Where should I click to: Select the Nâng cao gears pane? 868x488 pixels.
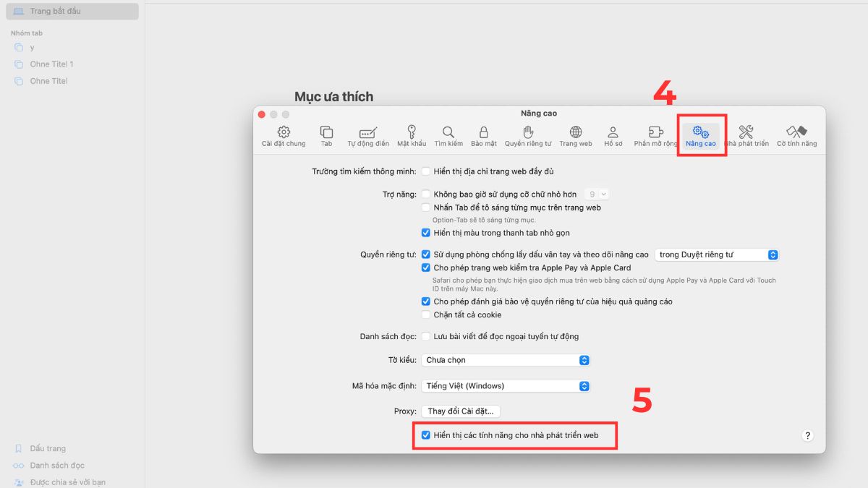701,136
